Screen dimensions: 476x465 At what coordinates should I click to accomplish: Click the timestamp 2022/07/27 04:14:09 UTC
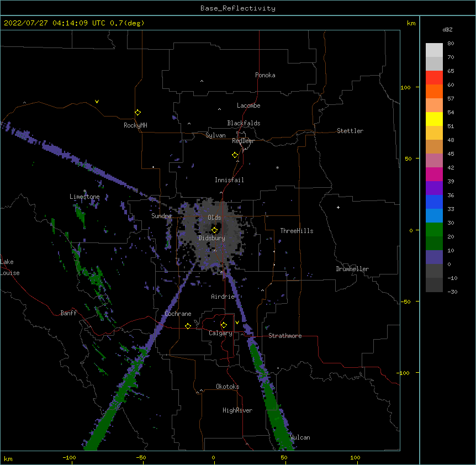click(55, 23)
